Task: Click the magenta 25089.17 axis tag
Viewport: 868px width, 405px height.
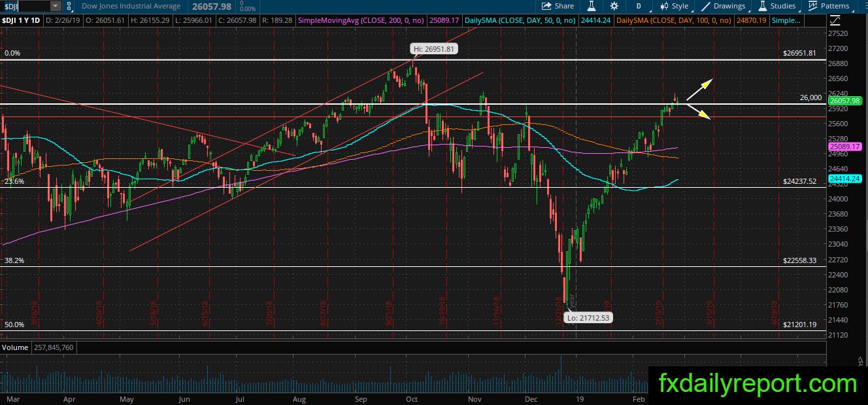Action: pyautogui.click(x=844, y=147)
